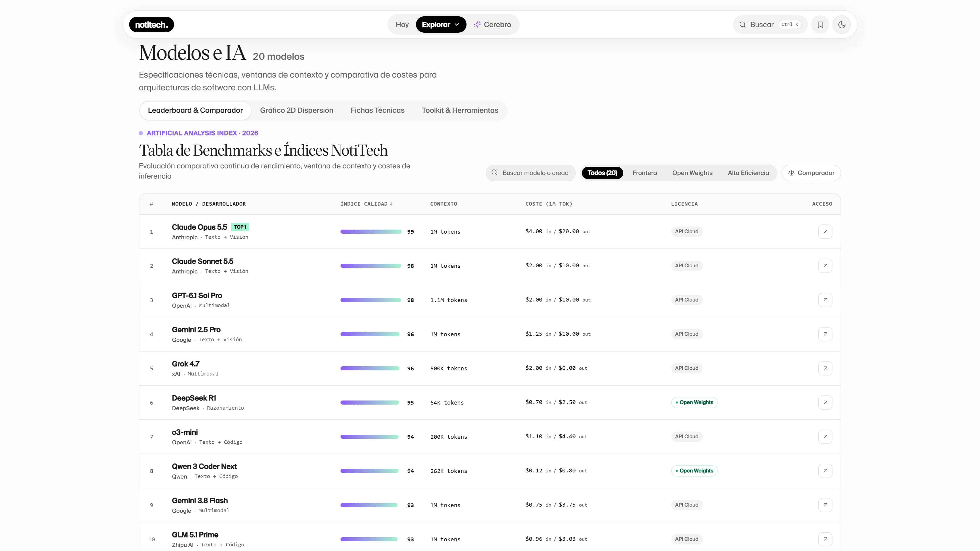Viewport: 980px width, 551px height.
Task: Click Open Weights badge on DeepSeek R1 row
Action: [x=694, y=402]
